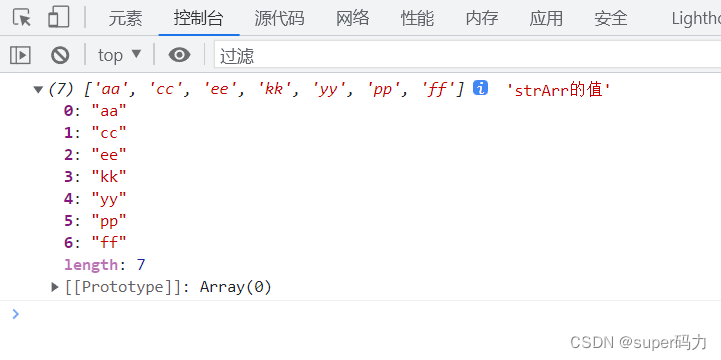Open the 内存 tab

tap(482, 18)
